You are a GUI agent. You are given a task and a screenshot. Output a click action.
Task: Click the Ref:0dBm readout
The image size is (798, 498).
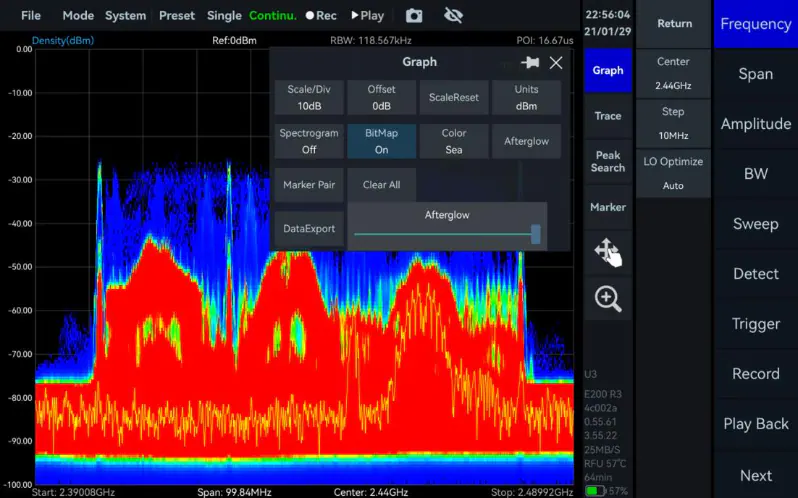pos(234,41)
